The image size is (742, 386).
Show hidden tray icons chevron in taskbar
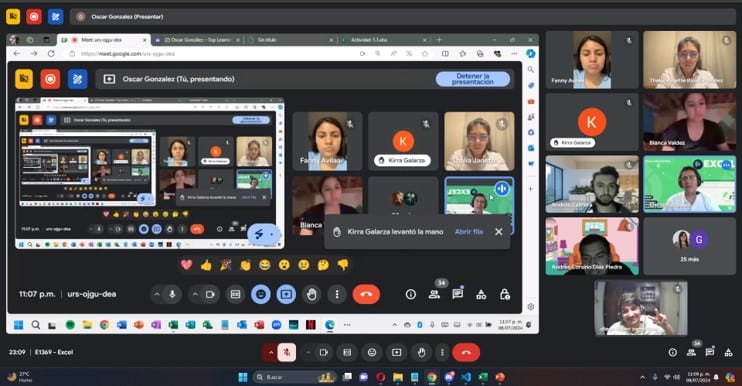(x=643, y=377)
